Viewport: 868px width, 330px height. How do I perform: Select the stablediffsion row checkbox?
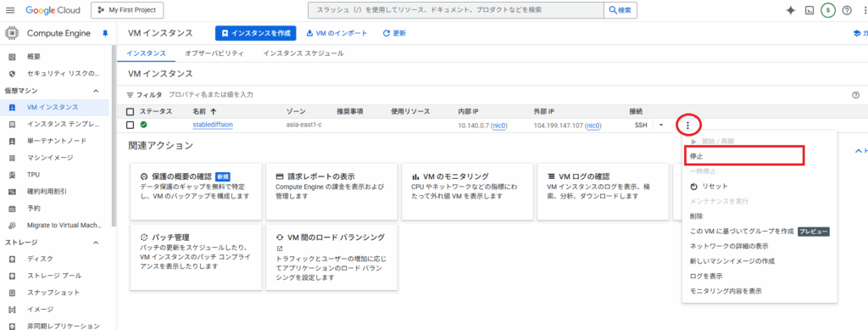point(130,126)
